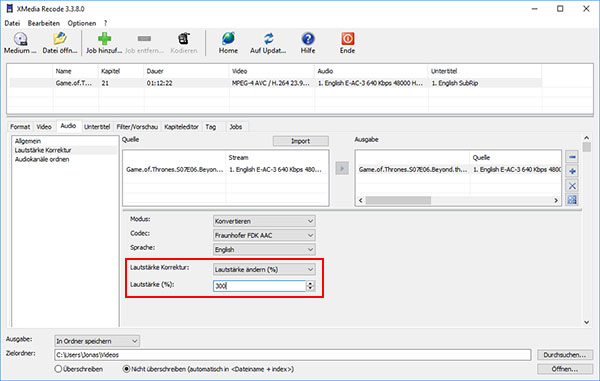This screenshot has height=381, width=600.
Task: Remove output stream with blue minus icon
Action: (x=572, y=157)
